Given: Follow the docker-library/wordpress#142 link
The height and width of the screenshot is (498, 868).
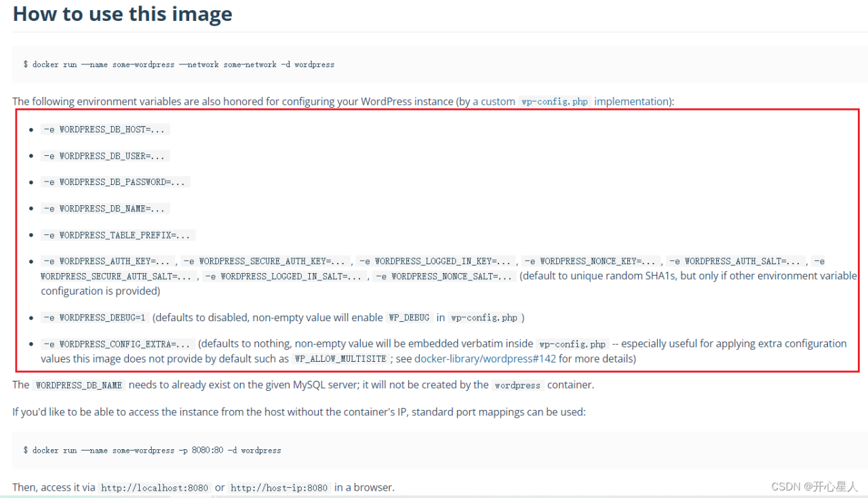Looking at the screenshot, I should (485, 359).
